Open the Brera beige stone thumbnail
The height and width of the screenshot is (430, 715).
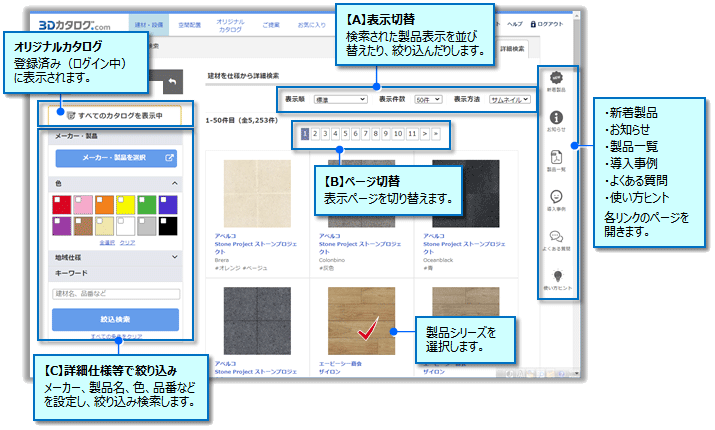[x=257, y=193]
